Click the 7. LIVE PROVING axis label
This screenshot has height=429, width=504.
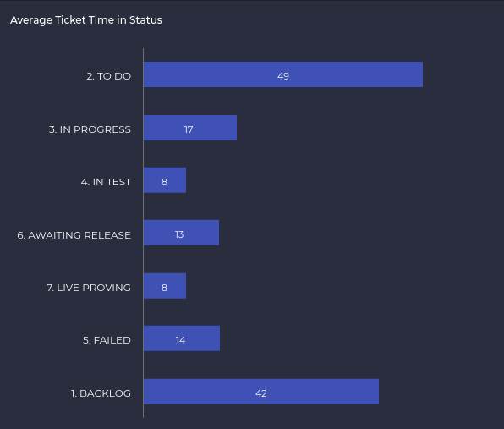click(89, 288)
